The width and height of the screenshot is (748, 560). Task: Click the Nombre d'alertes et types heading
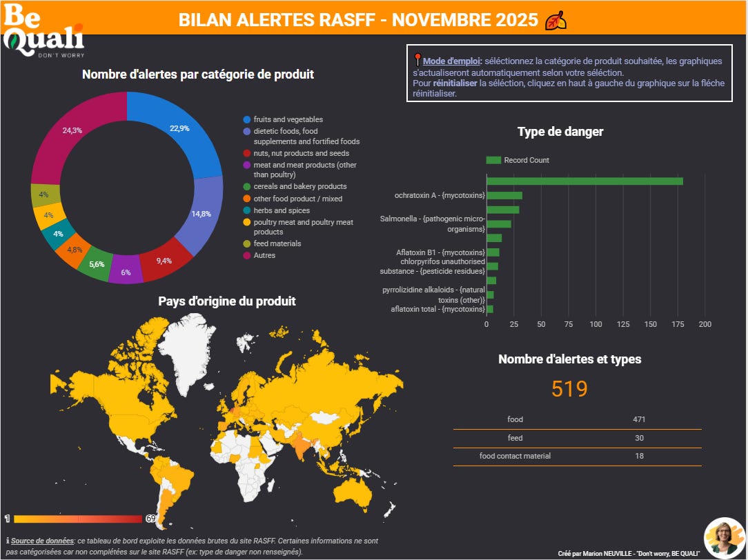pyautogui.click(x=569, y=359)
